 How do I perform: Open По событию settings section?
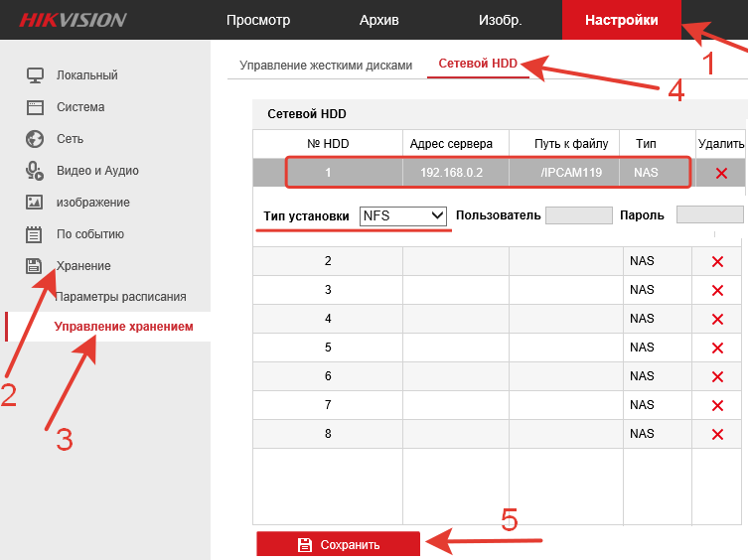pyautogui.click(x=90, y=234)
